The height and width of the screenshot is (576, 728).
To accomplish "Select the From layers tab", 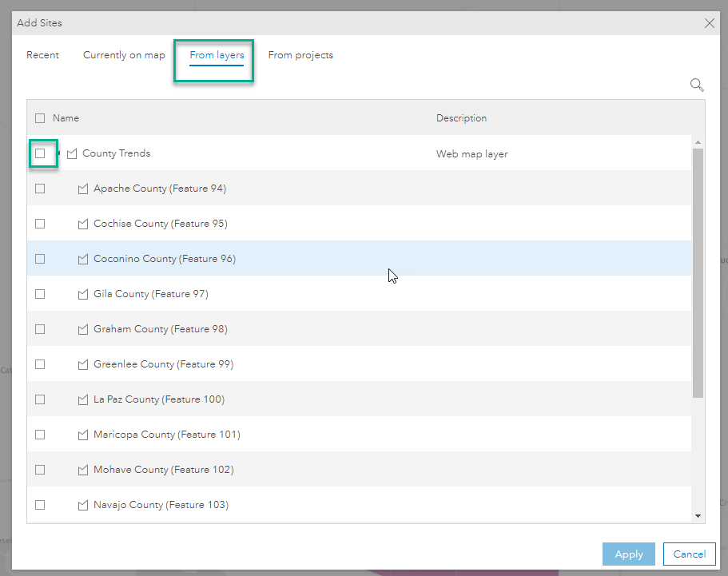I will pyautogui.click(x=217, y=55).
